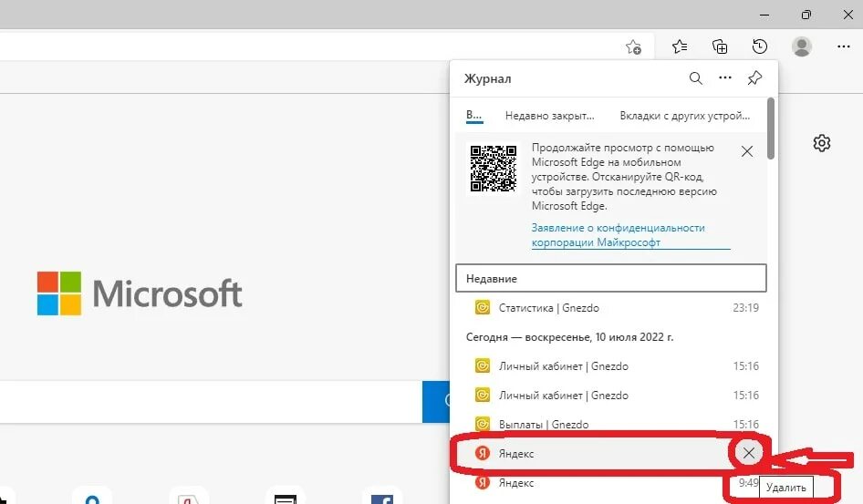
Task: Switch to Вкладки с других устрой... tab
Action: (685, 116)
